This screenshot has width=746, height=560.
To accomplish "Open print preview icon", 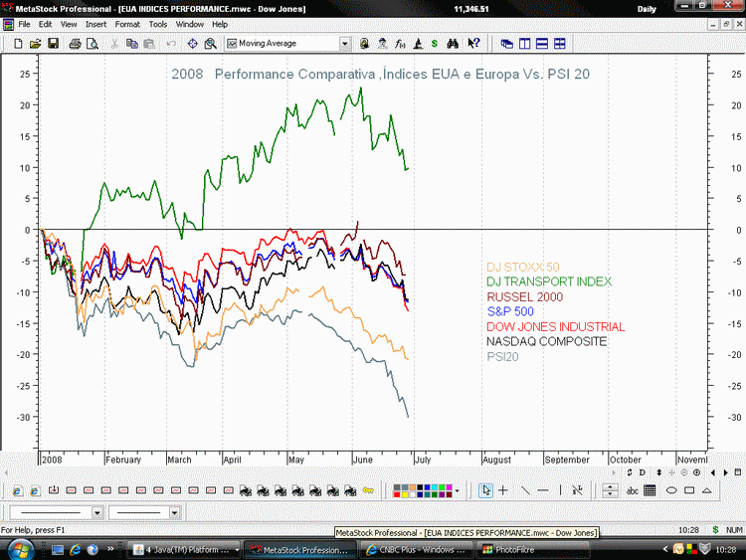I will pyautogui.click(x=93, y=44).
